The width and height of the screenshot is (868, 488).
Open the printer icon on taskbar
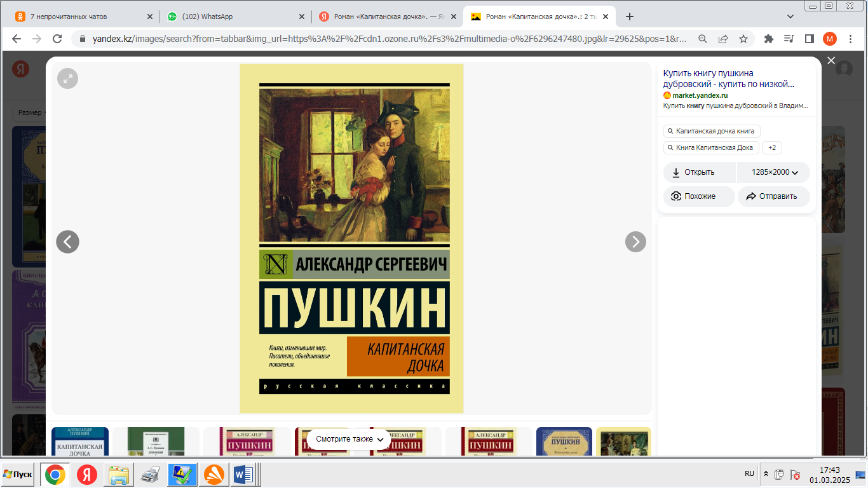(151, 475)
